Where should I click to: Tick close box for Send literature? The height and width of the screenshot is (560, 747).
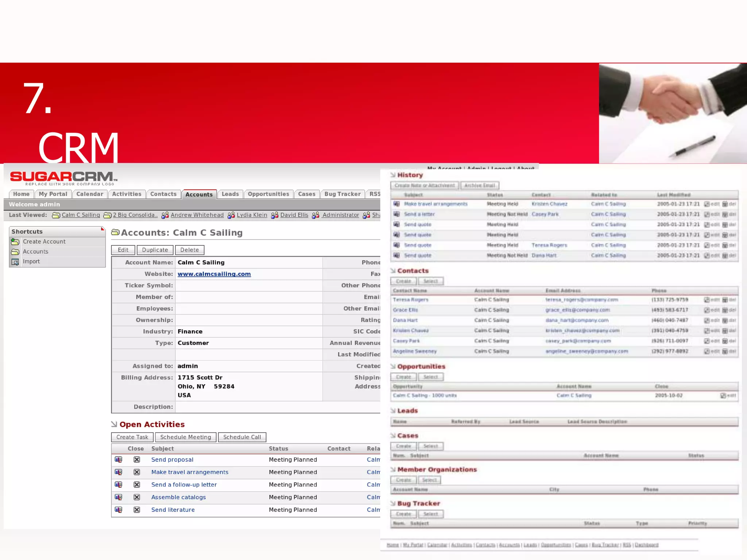137,510
